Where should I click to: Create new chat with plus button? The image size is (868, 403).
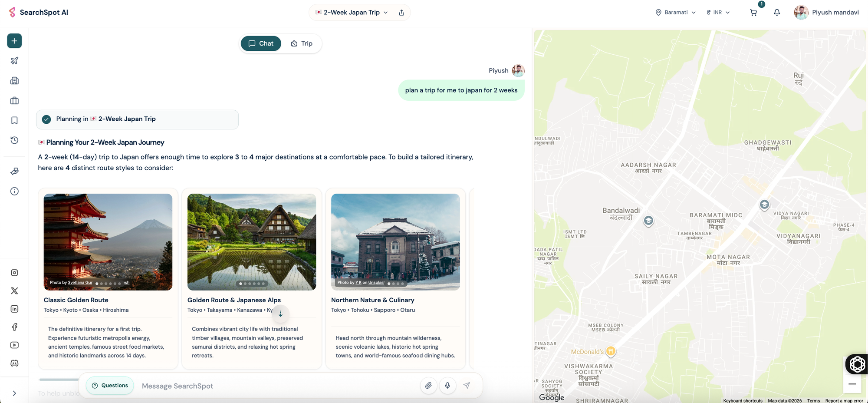pos(14,41)
